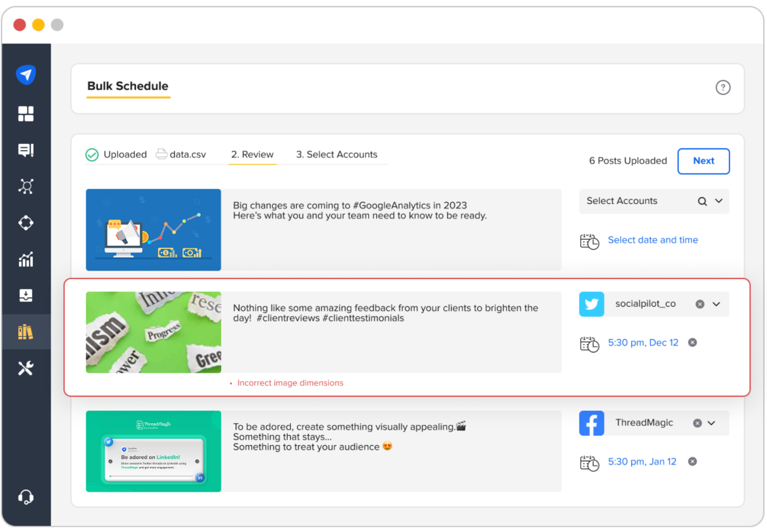Click the client feedback post text
This screenshot has height=532, width=767.
tap(386, 313)
